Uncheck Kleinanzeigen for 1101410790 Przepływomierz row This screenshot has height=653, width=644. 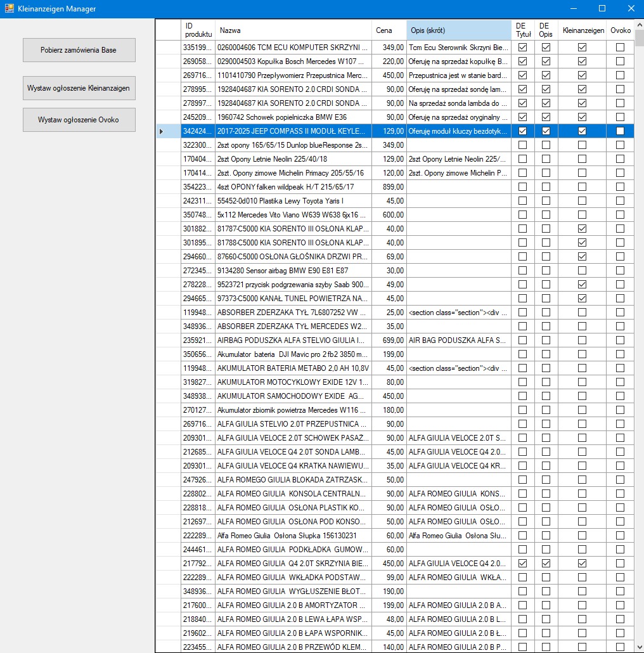click(582, 75)
